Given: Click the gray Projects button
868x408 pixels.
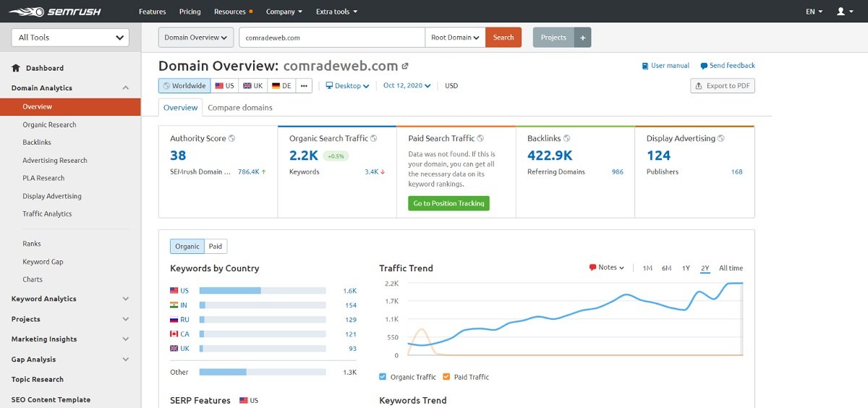Looking at the screenshot, I should tap(553, 38).
